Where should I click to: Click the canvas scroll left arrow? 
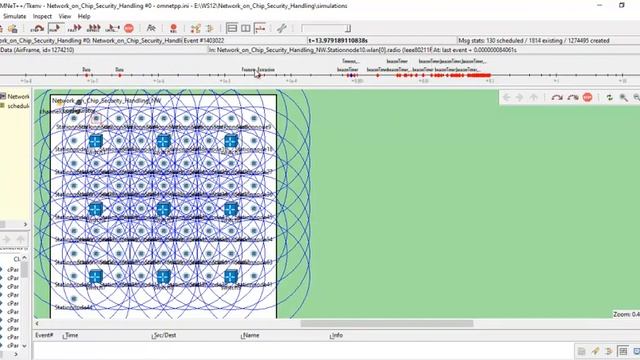(37, 323)
